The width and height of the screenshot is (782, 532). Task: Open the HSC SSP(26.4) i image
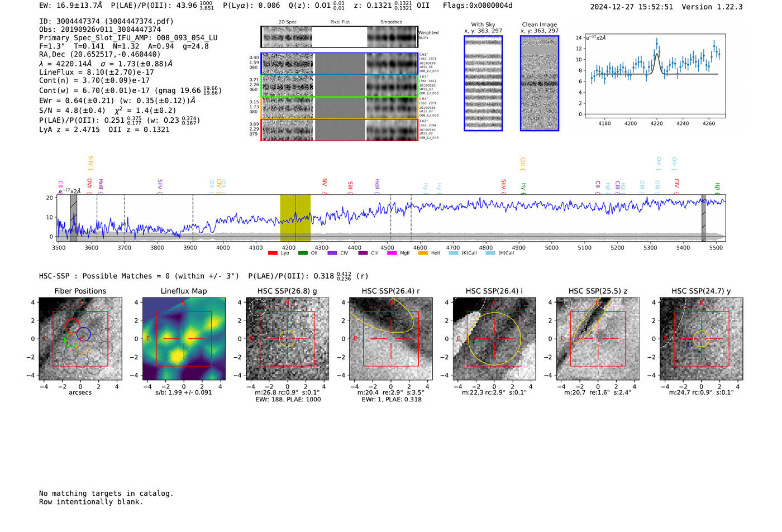(x=494, y=338)
